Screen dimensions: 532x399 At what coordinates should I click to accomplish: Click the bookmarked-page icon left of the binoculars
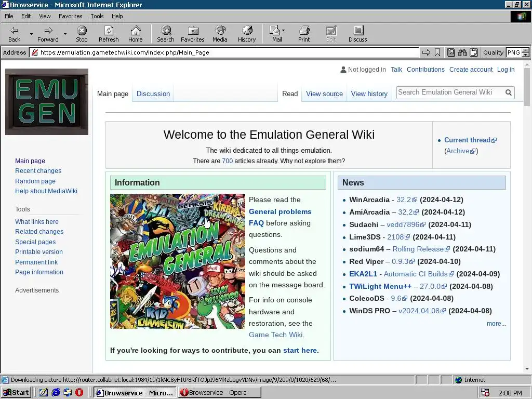(x=451, y=52)
